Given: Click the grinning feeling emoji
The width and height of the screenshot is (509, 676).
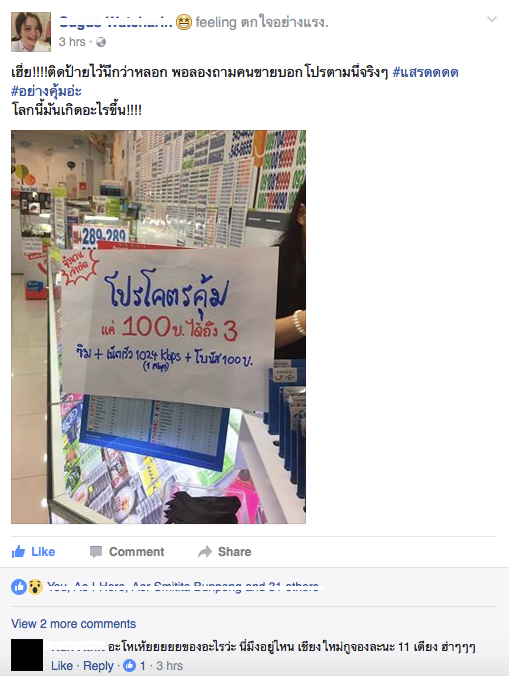Looking at the screenshot, I should point(184,22).
